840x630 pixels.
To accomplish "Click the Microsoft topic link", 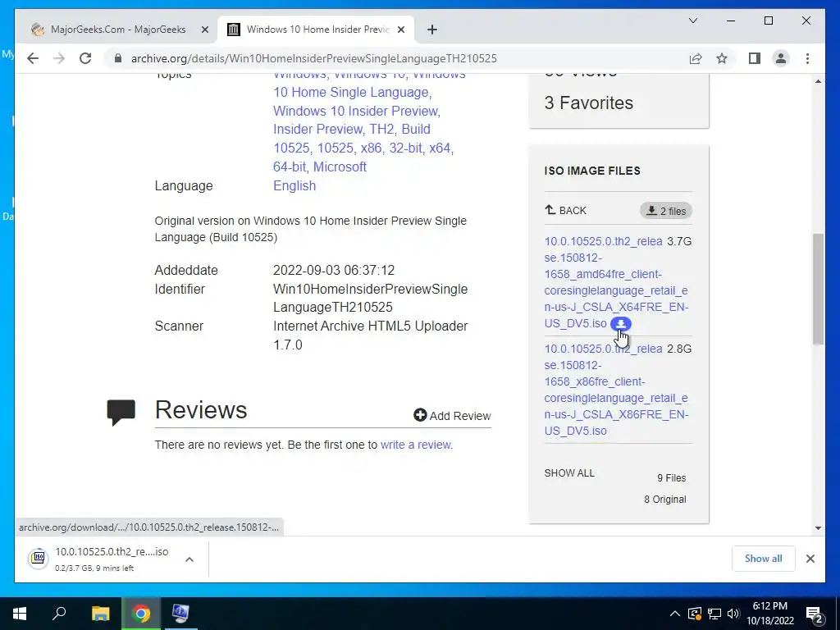I will 340,167.
